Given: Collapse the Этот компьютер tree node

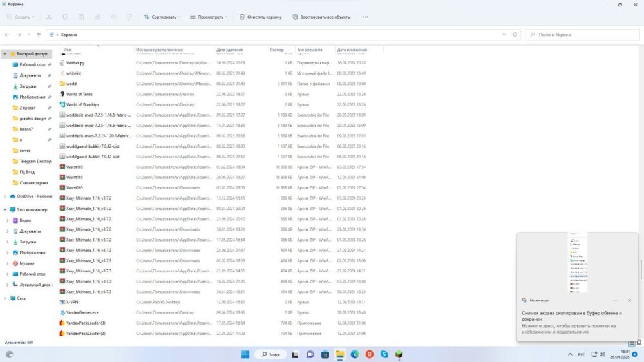Looking at the screenshot, I should 5,209.
